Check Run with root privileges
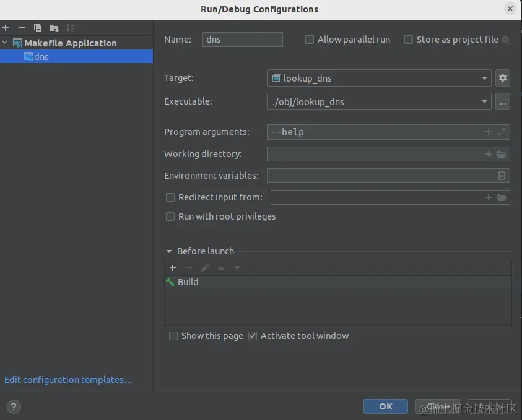The height and width of the screenshot is (420, 522). [170, 216]
